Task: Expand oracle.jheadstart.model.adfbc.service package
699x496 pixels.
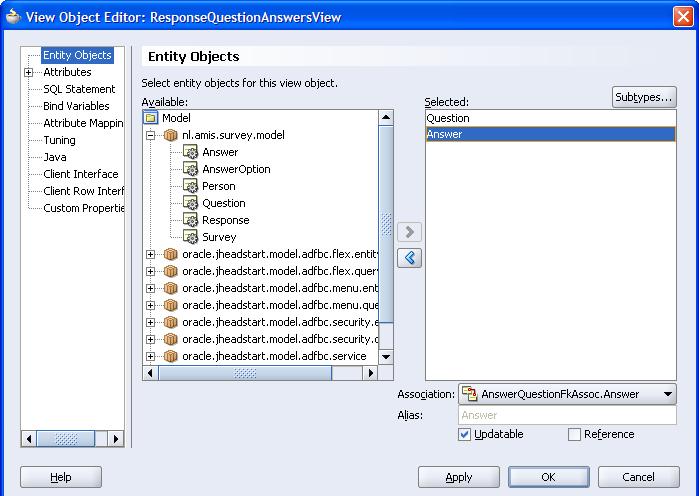Action: coord(152,356)
